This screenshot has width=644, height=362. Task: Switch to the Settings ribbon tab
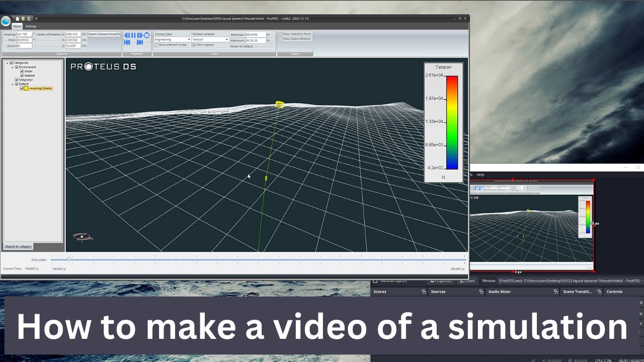tap(31, 26)
